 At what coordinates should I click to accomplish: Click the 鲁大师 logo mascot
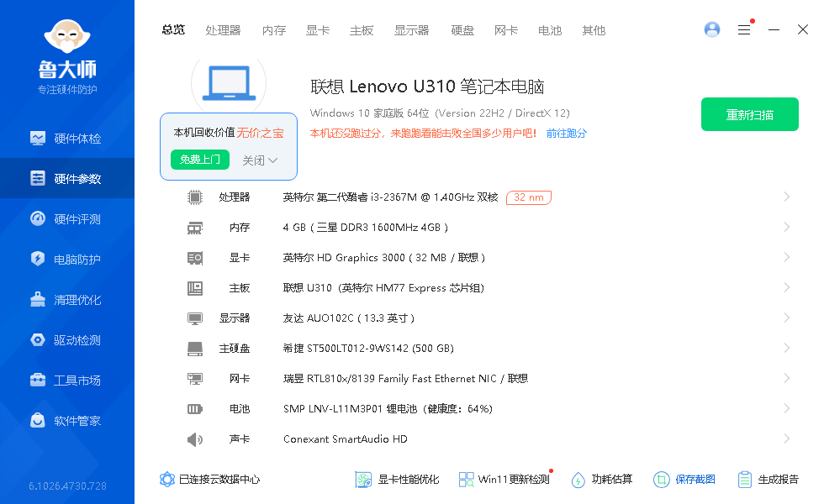67,36
